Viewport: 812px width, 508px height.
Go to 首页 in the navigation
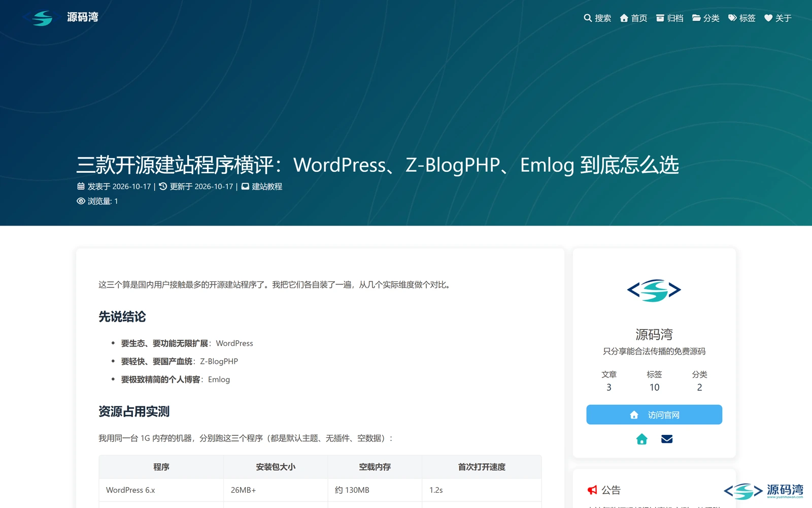coord(633,18)
